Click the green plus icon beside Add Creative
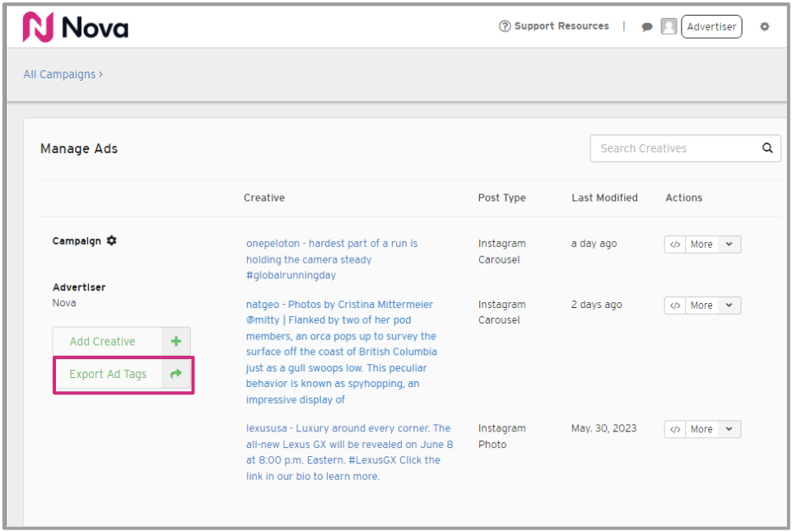792x532 pixels. point(175,342)
